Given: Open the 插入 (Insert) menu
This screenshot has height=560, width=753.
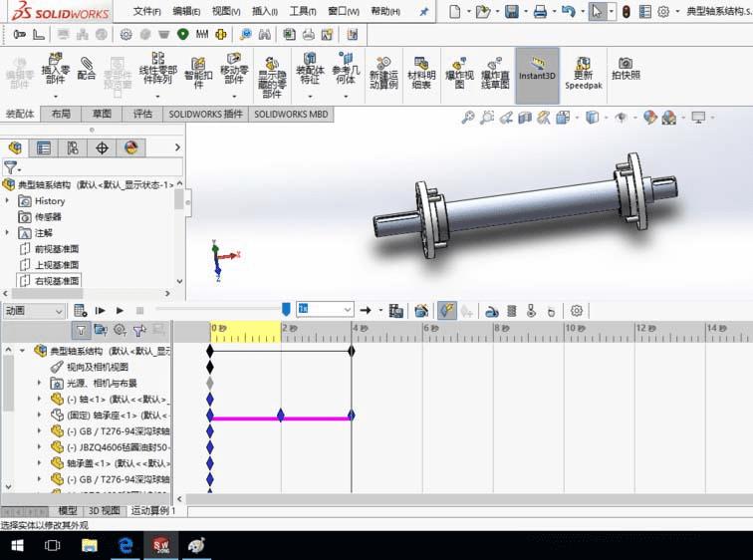Looking at the screenshot, I should pyautogui.click(x=265, y=12).
